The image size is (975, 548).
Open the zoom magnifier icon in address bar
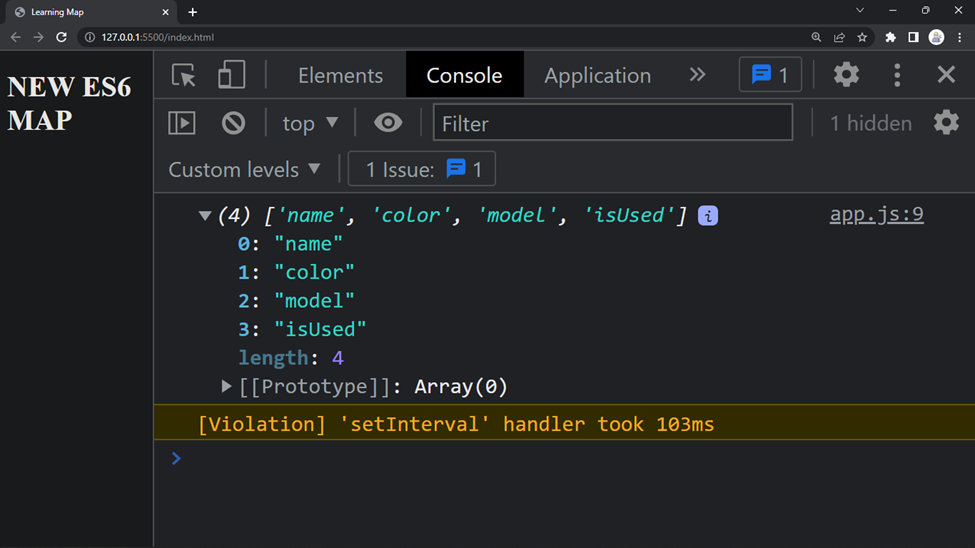click(816, 37)
